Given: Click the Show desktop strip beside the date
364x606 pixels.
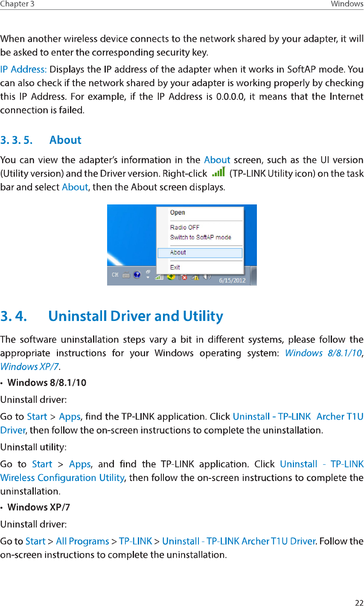Looking at the screenshot, I should (x=253, y=276).
